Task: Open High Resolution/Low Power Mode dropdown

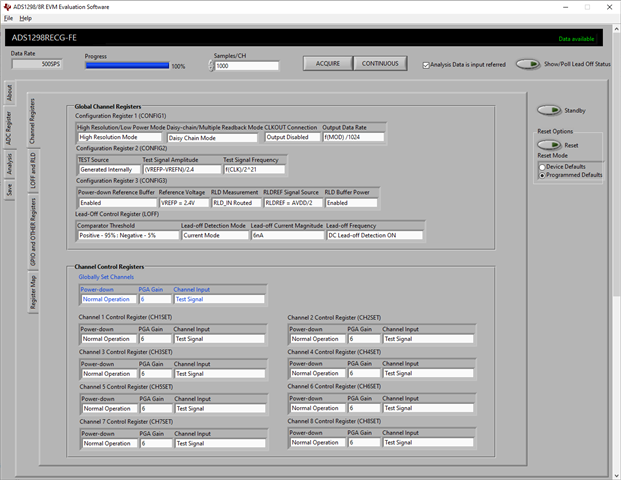Action: (120, 137)
